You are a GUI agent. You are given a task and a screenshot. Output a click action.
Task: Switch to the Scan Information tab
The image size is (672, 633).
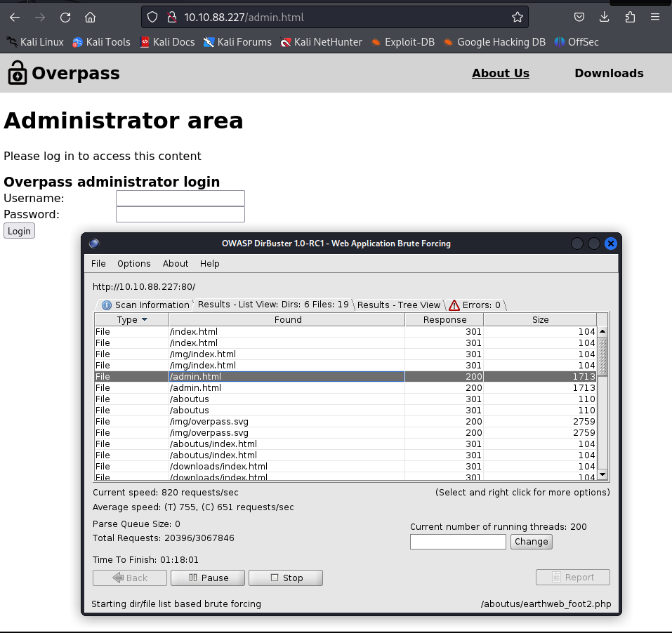[145, 305]
